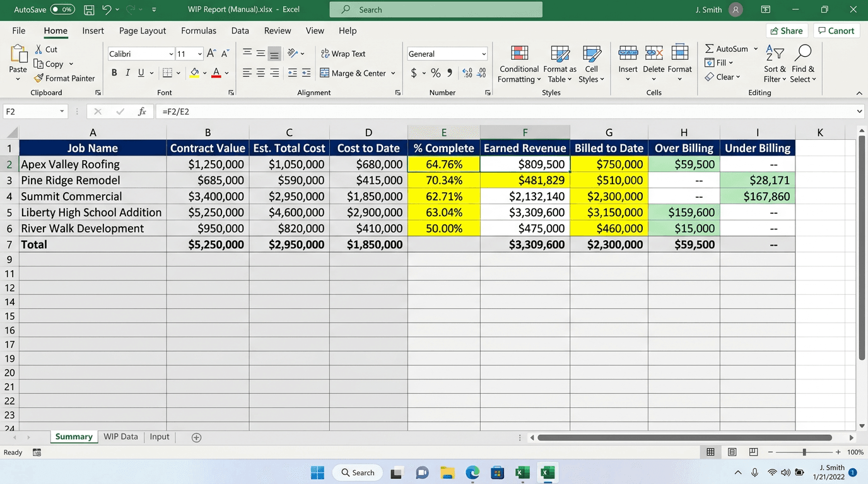Apply the Percent Style format
Screen dimensions: 868x484
coord(435,73)
